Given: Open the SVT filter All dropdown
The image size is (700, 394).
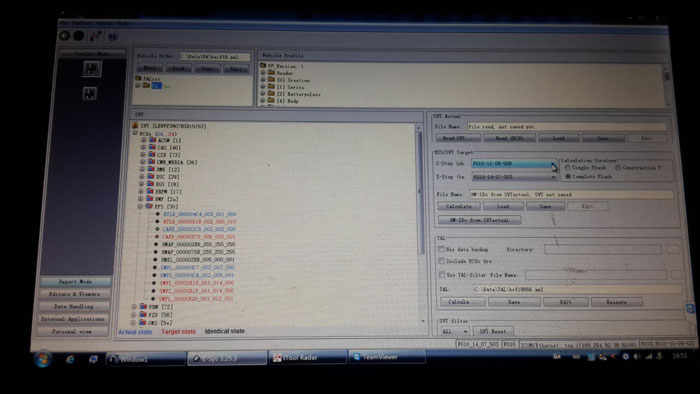Looking at the screenshot, I should pyautogui.click(x=454, y=331).
